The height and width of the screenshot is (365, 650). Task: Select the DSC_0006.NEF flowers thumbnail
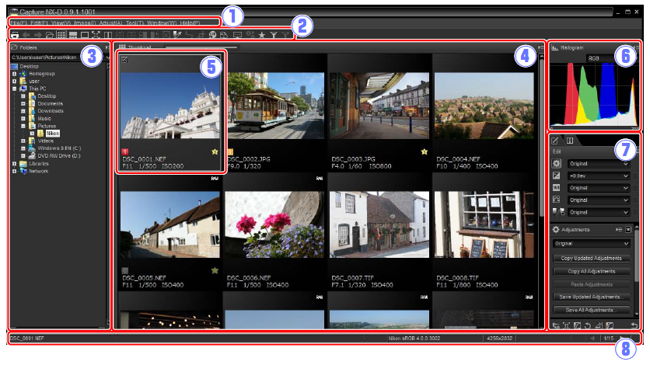point(276,224)
